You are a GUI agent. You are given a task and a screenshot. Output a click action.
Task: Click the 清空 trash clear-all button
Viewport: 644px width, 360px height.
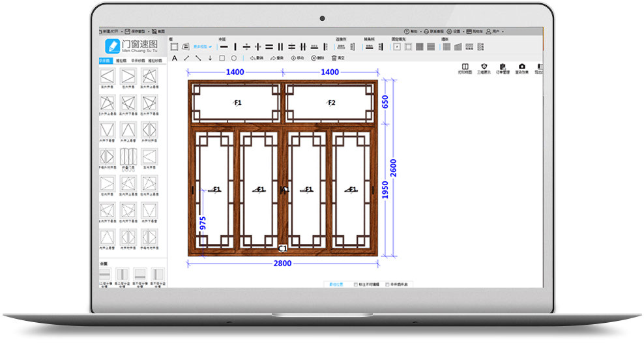point(338,58)
